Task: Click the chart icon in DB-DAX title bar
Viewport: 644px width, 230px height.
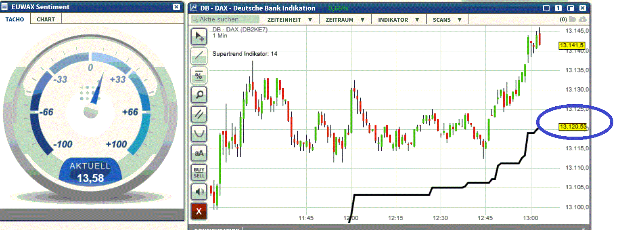Action: (x=194, y=8)
